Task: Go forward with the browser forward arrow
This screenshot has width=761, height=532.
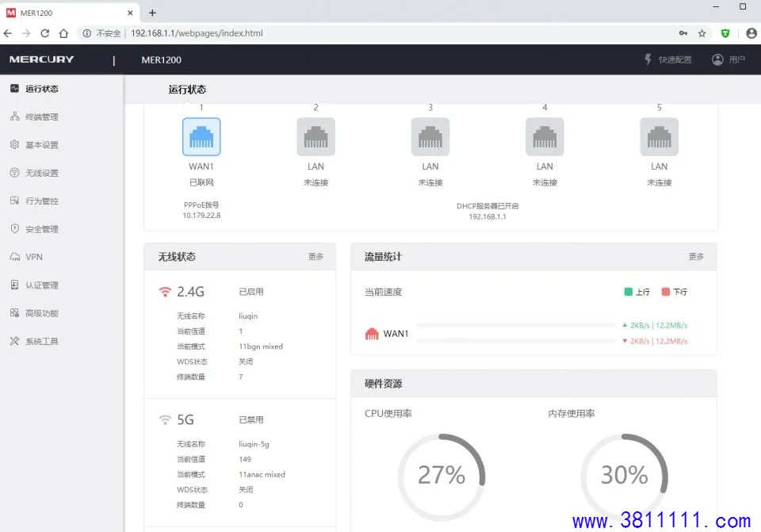Action: point(26,33)
